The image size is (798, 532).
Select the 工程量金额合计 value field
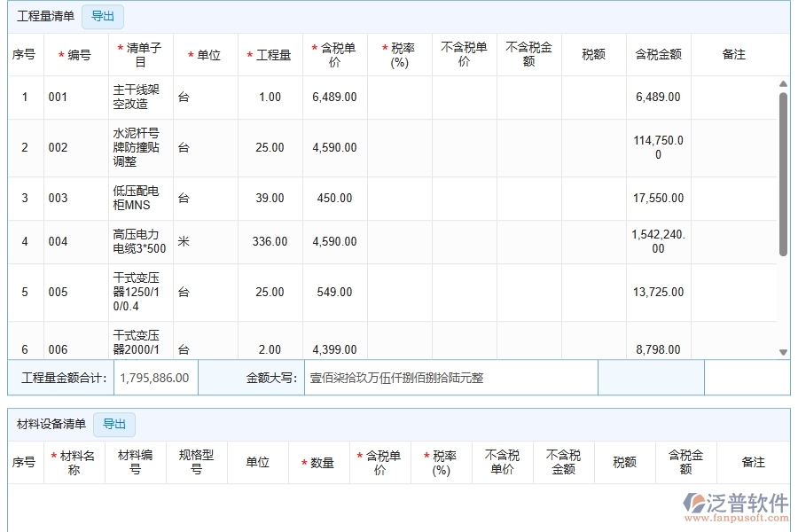(154, 378)
